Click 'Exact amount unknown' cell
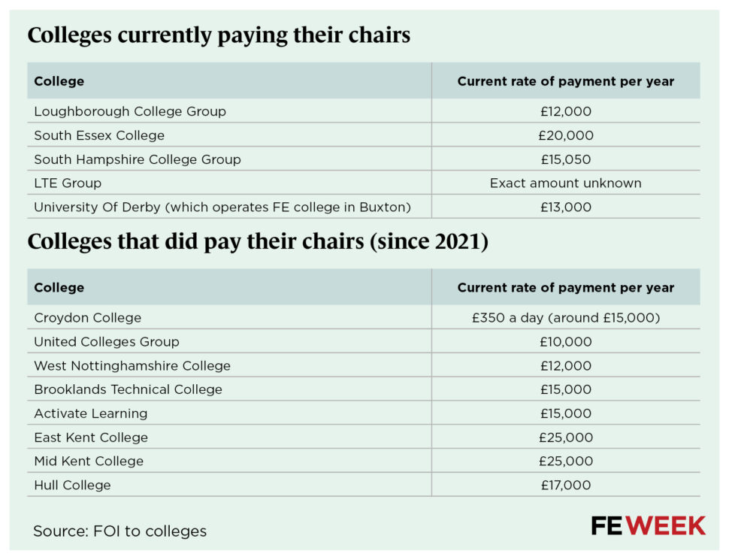Image resolution: width=729 pixels, height=560 pixels. pyautogui.click(x=565, y=183)
